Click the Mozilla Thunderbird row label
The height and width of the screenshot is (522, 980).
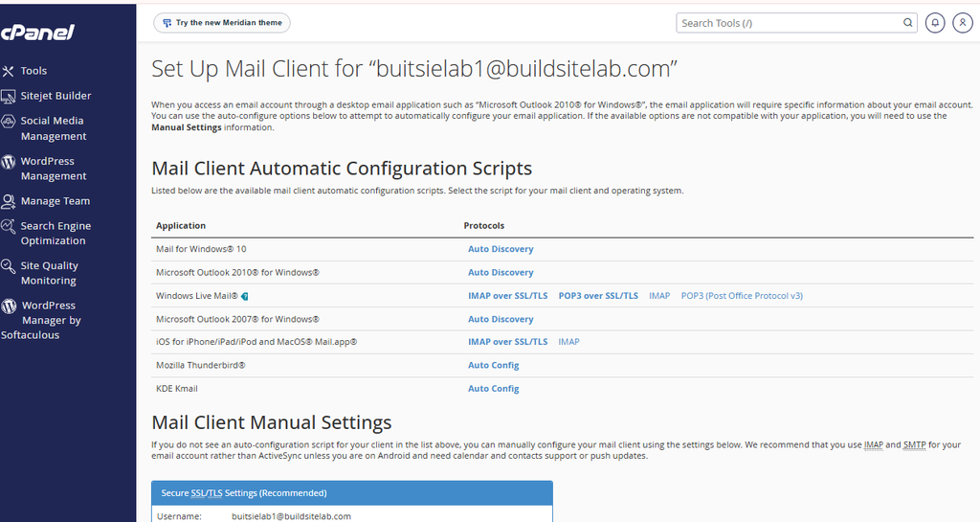201,365
